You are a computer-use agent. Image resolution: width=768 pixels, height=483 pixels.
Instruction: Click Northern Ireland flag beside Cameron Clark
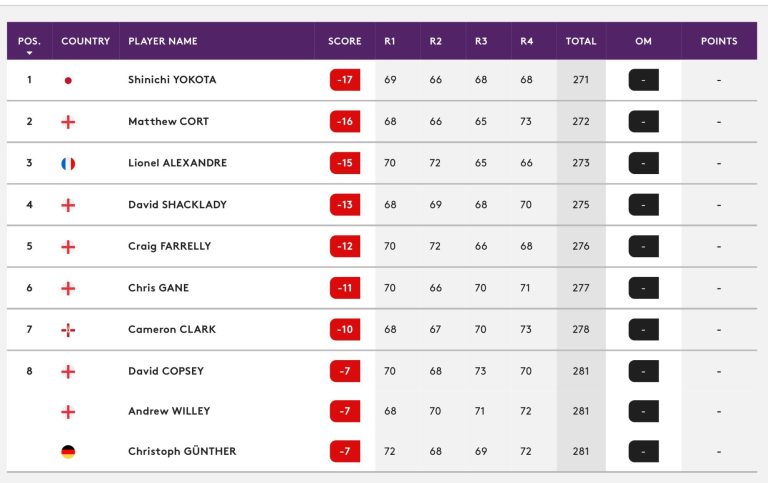coord(68,330)
